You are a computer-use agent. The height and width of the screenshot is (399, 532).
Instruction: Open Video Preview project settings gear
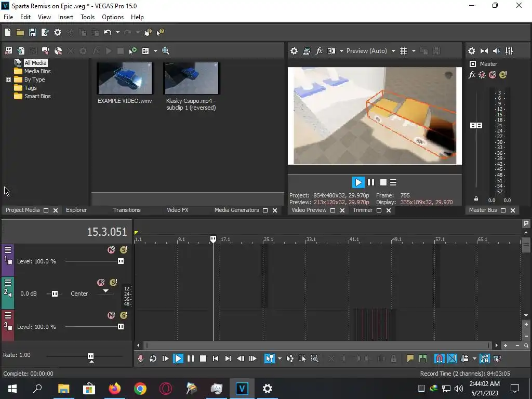[x=294, y=51]
